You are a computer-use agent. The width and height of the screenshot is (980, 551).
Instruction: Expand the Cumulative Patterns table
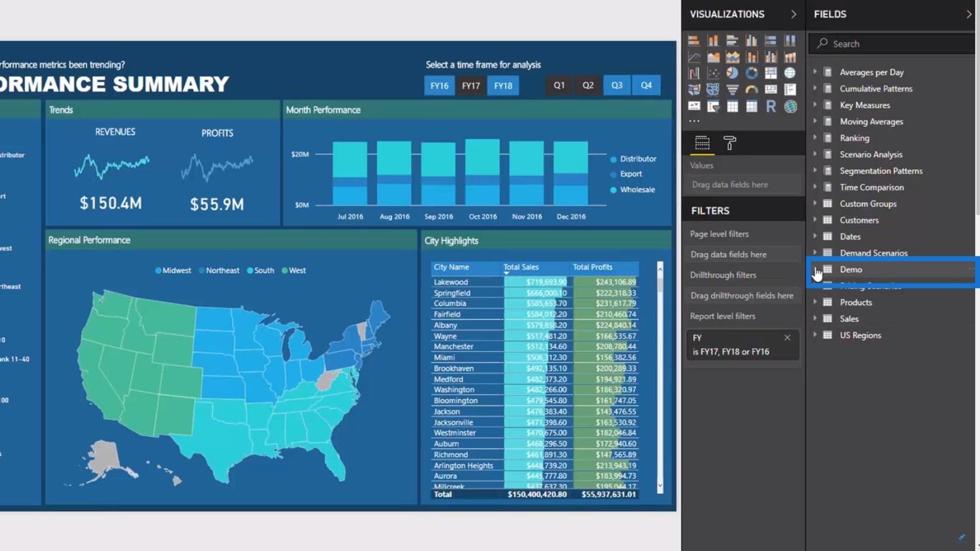tap(815, 88)
